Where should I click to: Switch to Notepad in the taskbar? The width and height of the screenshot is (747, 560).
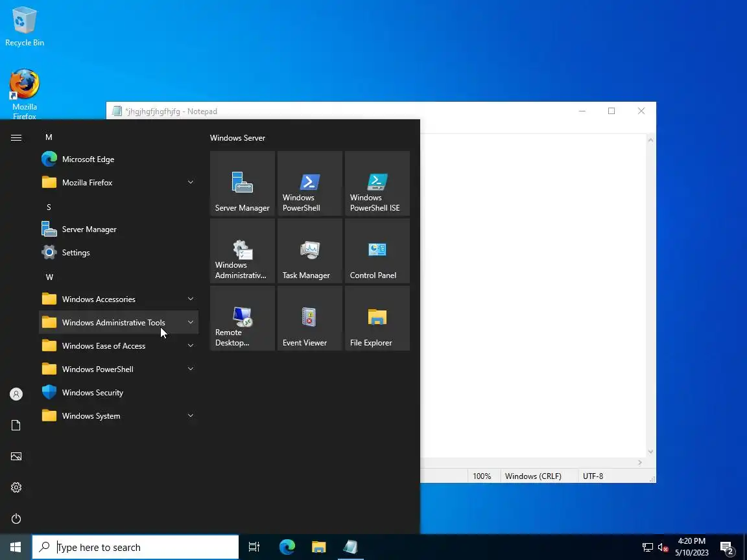tap(351, 547)
